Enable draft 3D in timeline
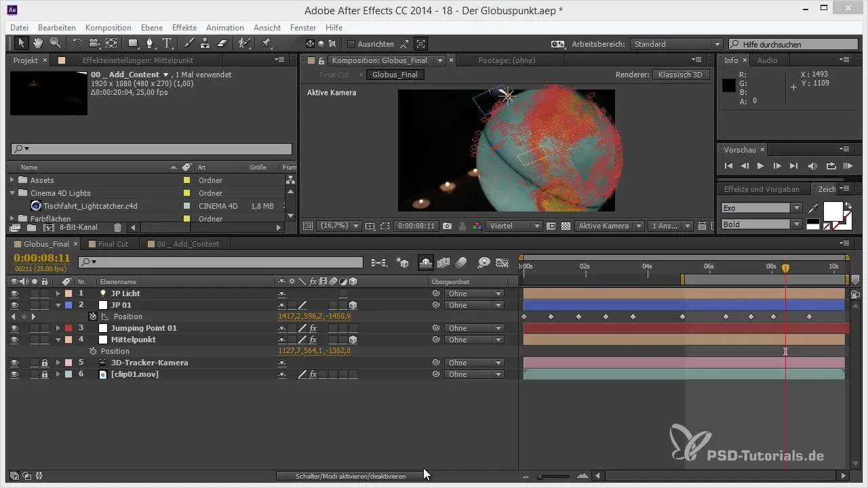Screen dimensions: 868x488 click(403, 262)
